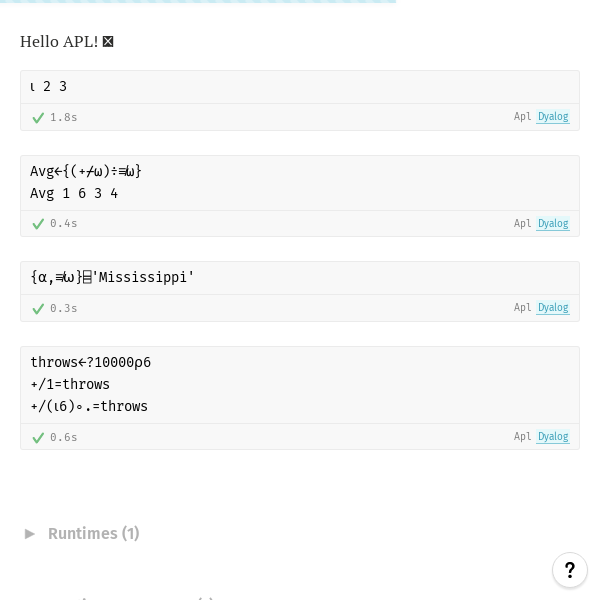Place cursor in Avg definition line
Screen dimensions: 600x600
coord(86,171)
